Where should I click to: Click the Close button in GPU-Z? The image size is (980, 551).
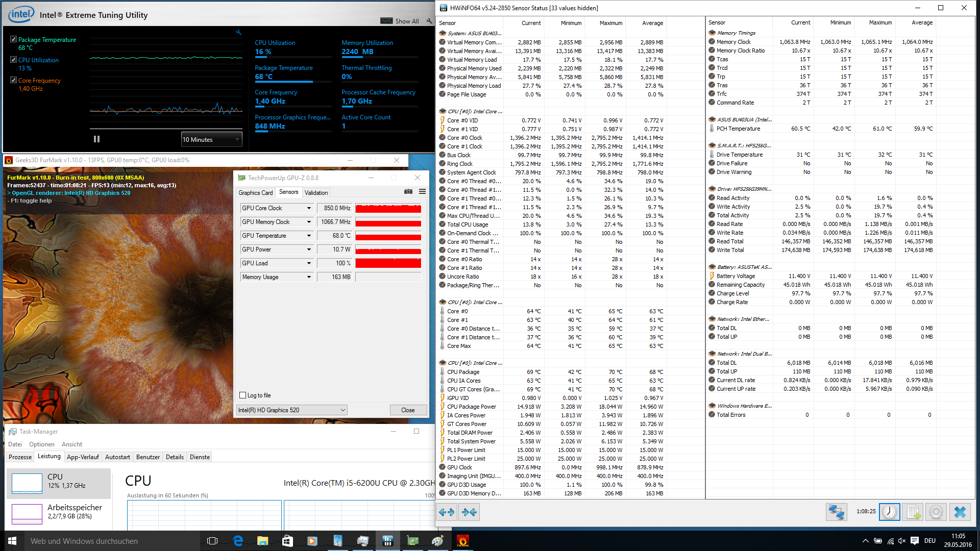408,410
